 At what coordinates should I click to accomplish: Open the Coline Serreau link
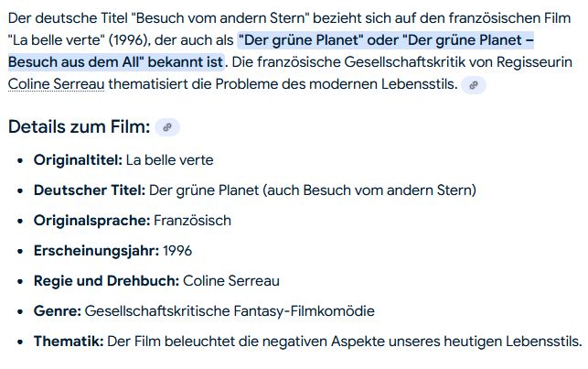click(56, 85)
